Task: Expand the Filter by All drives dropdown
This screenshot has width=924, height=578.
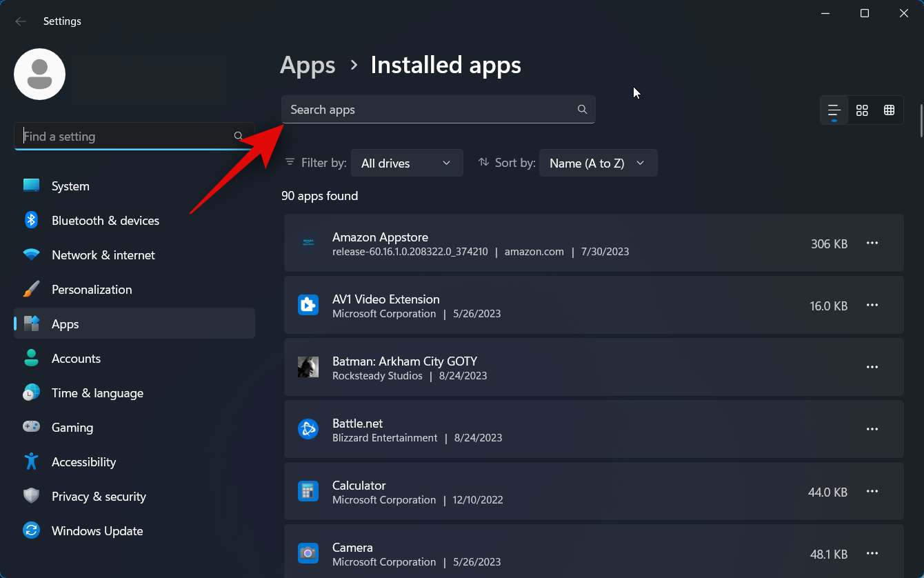Action: pyautogui.click(x=406, y=163)
